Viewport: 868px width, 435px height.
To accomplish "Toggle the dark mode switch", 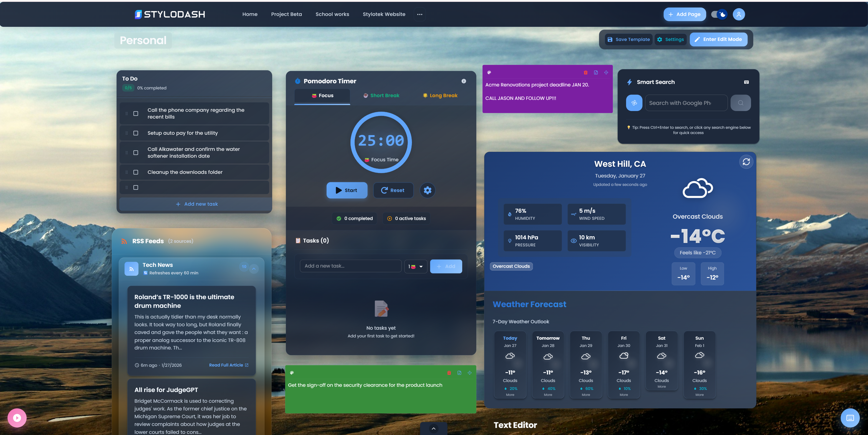I will (719, 14).
